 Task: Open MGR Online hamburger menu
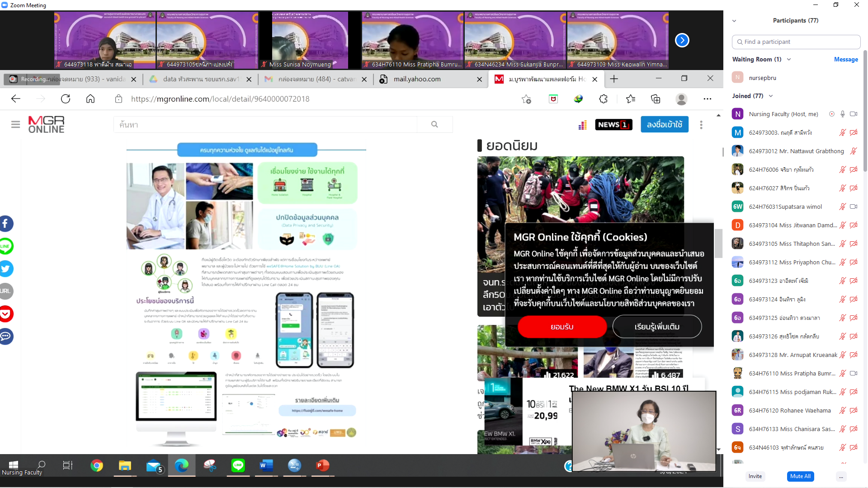(15, 124)
